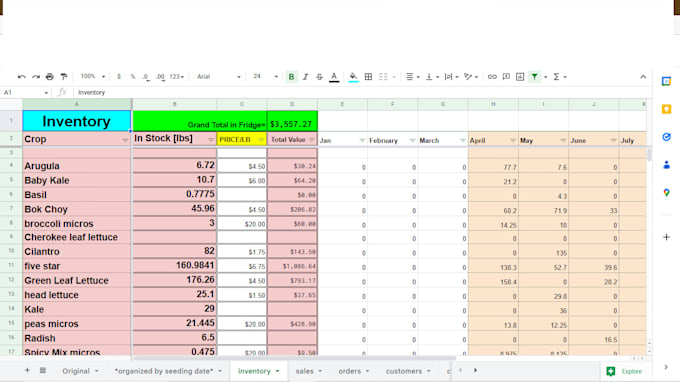Click the Print icon

[50, 77]
